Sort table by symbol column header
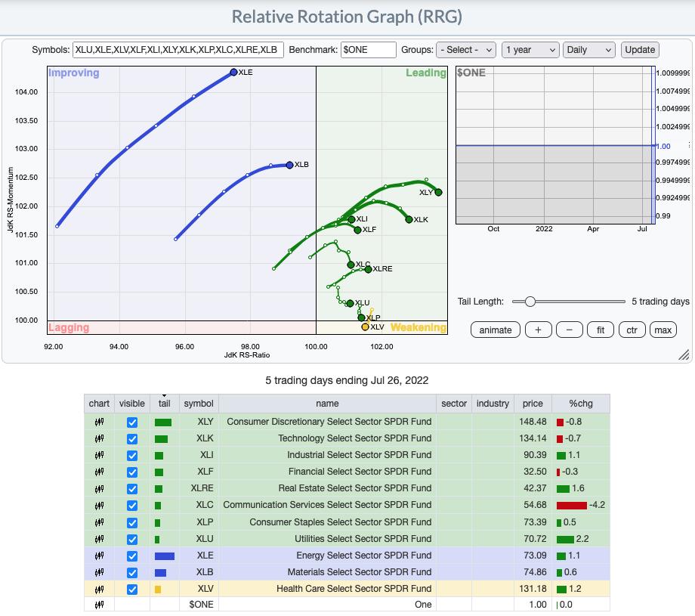 point(199,404)
